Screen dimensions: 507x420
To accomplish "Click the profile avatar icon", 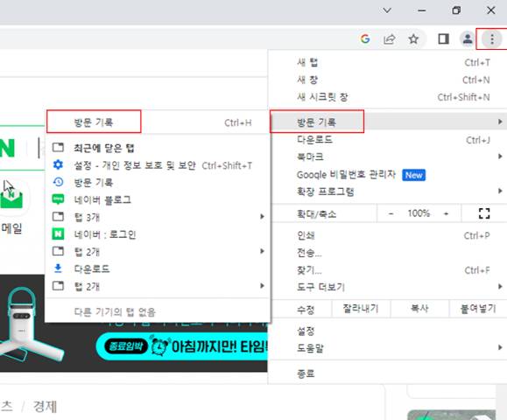I will 468,39.
